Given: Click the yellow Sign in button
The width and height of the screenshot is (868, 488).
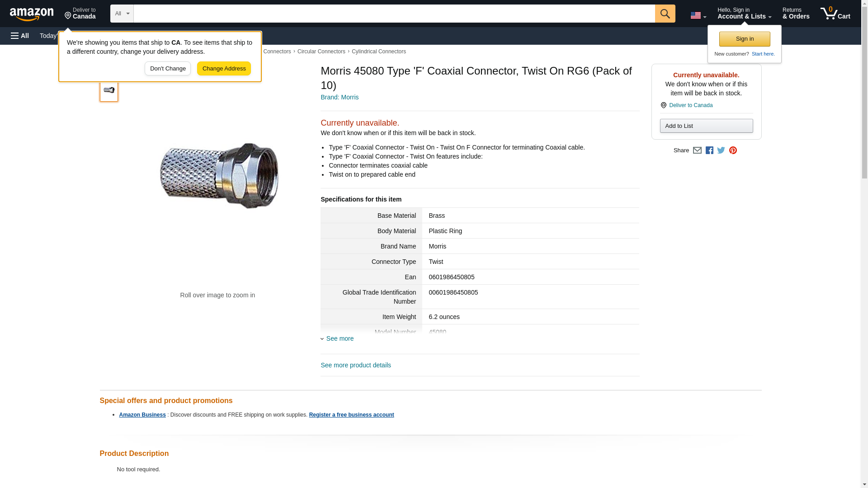Looking at the screenshot, I should pyautogui.click(x=745, y=39).
